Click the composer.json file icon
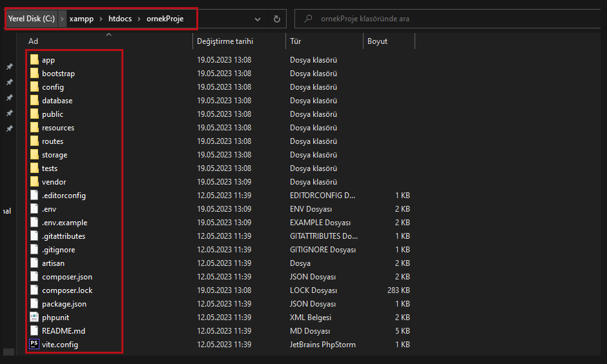Screen dimensions: 607x364 tap(34, 276)
